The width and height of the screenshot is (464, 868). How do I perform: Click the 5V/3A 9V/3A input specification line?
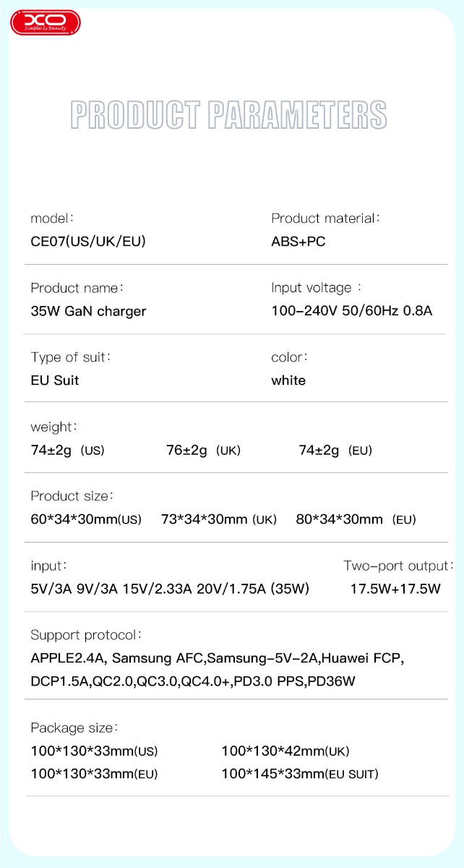[x=170, y=589]
